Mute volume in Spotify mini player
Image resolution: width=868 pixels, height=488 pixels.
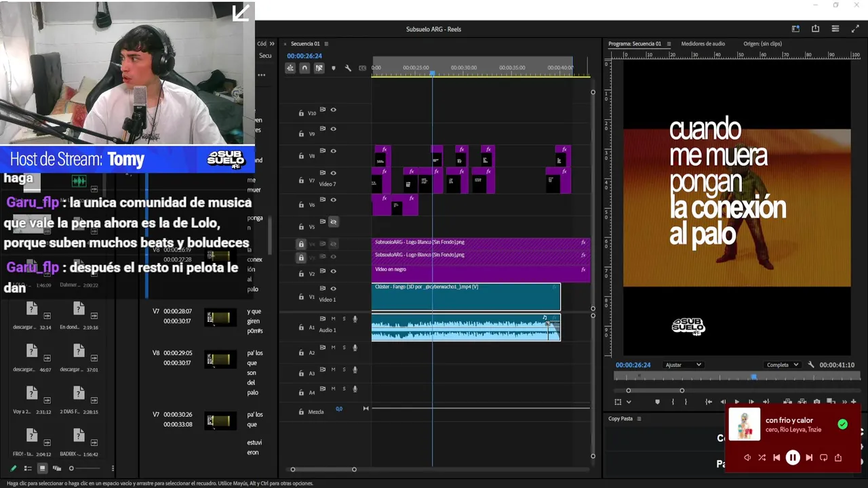tap(747, 457)
